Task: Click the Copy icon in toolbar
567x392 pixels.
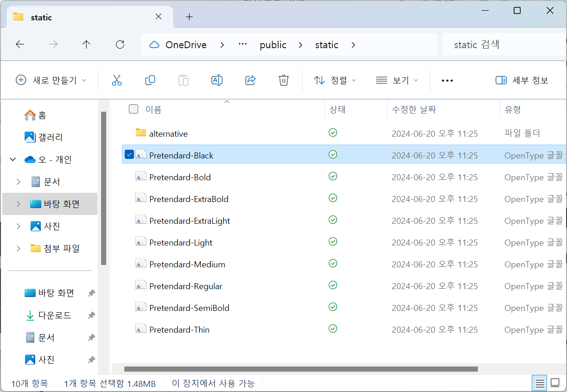Action: pos(150,80)
